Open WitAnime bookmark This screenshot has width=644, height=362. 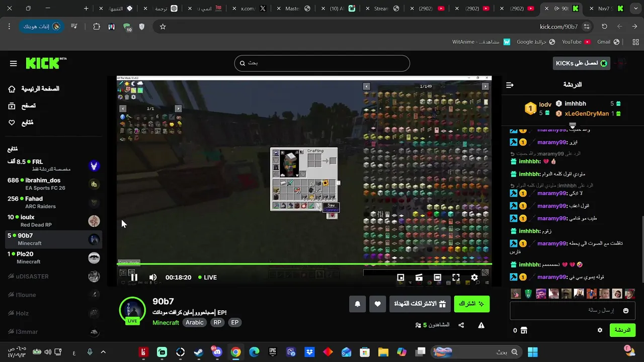point(481,42)
